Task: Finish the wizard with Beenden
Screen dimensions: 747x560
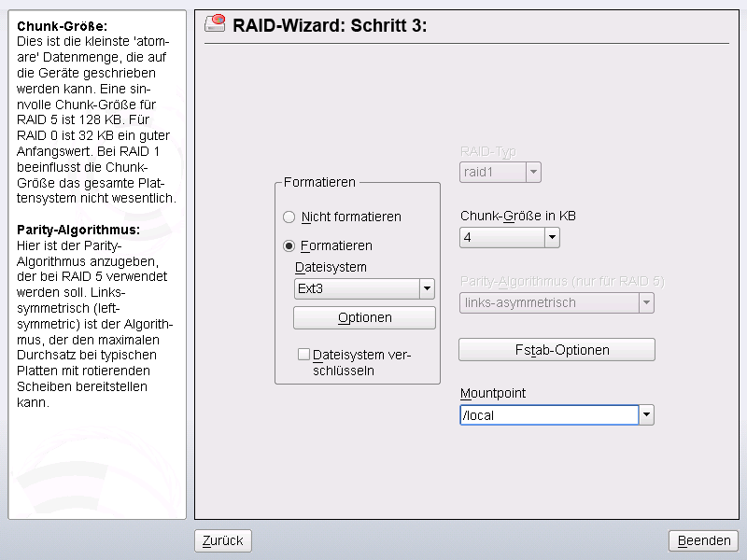Action: [704, 540]
